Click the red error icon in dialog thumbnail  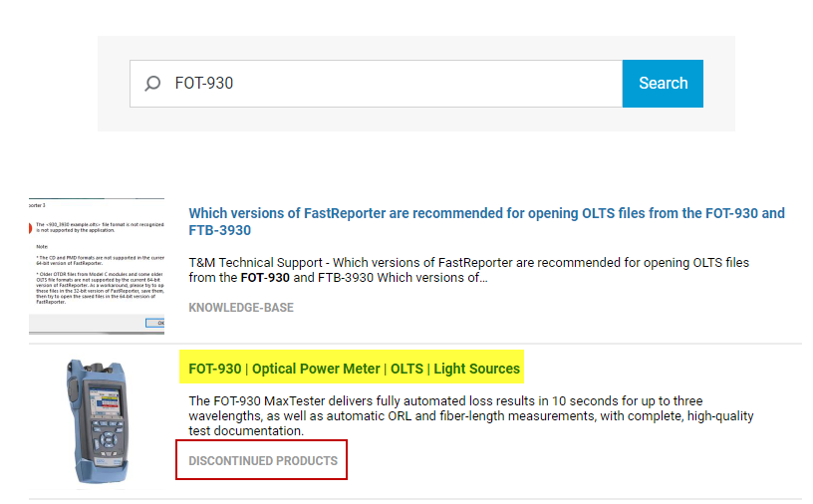[x=30, y=228]
